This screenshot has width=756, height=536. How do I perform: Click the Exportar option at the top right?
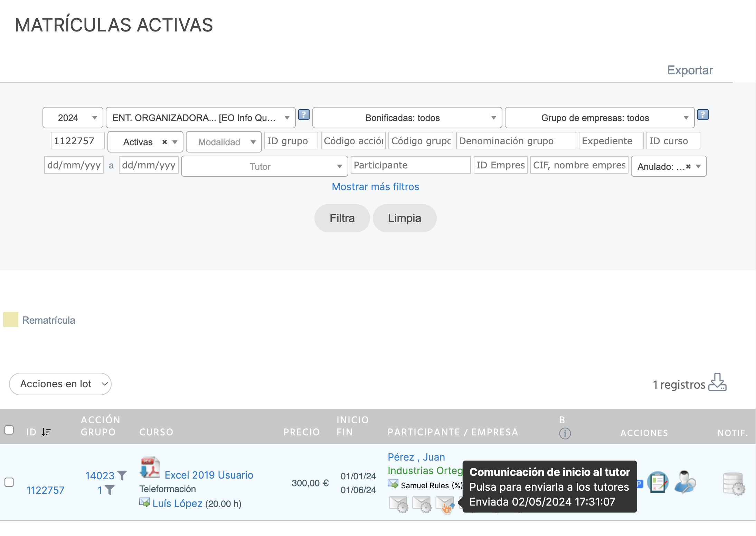[x=690, y=70]
